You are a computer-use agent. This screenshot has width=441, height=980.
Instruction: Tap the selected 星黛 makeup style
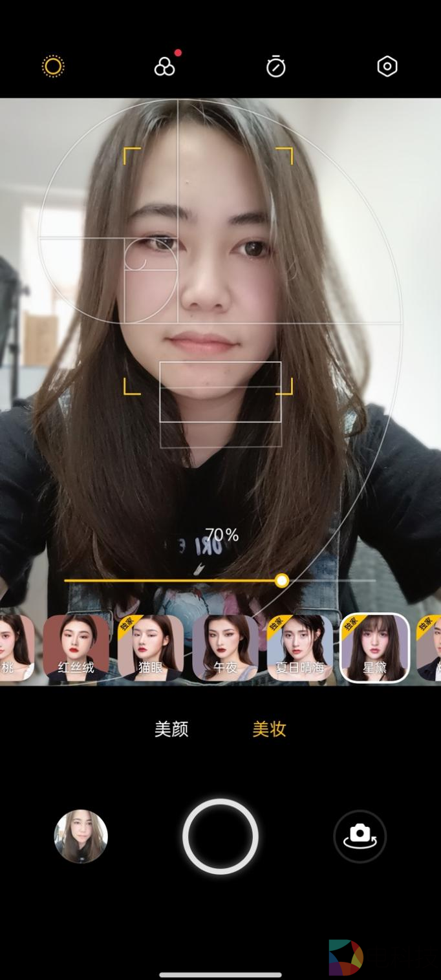click(374, 648)
